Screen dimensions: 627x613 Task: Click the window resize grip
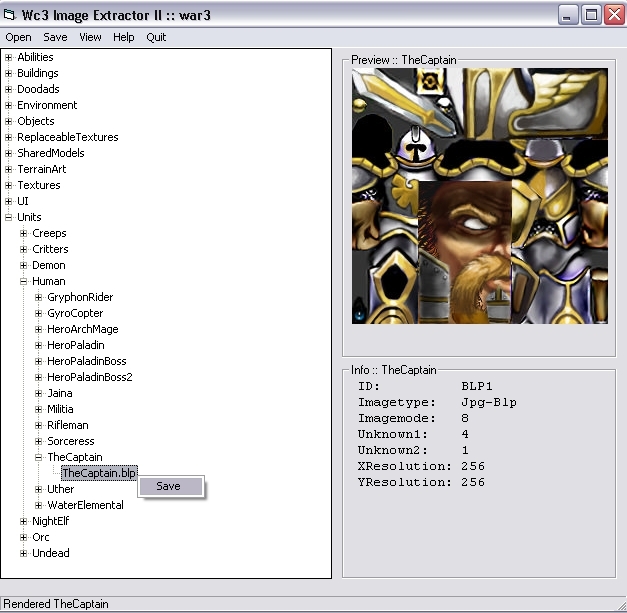click(x=621, y=605)
